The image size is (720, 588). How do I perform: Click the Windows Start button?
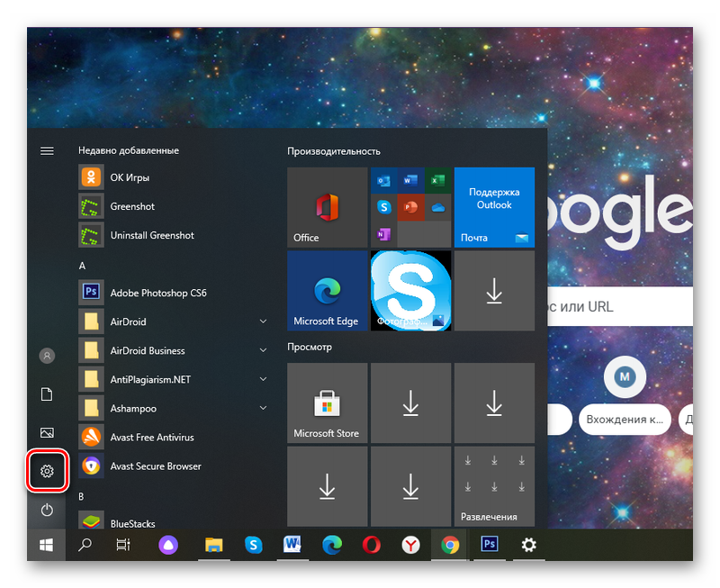point(46,545)
